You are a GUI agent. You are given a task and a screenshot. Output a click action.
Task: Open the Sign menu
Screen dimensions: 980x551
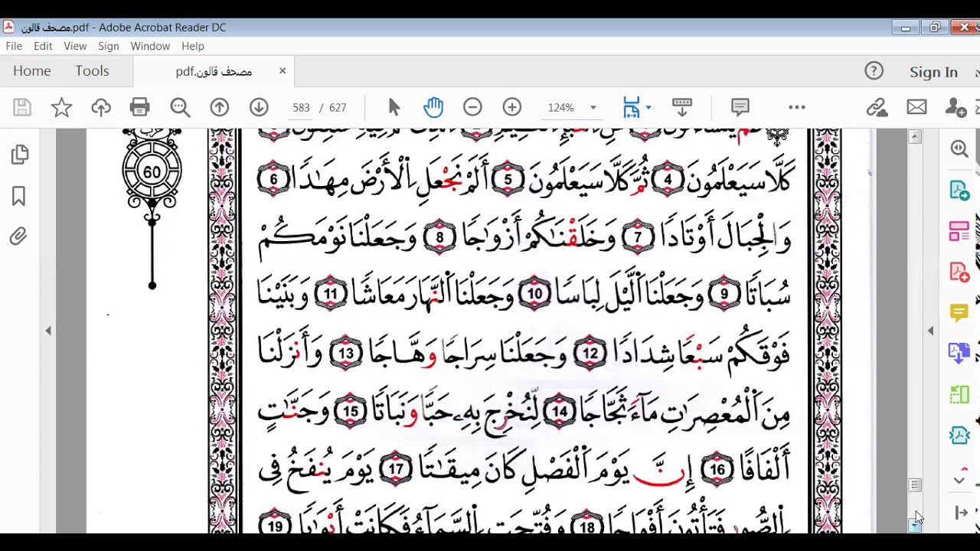click(x=109, y=46)
